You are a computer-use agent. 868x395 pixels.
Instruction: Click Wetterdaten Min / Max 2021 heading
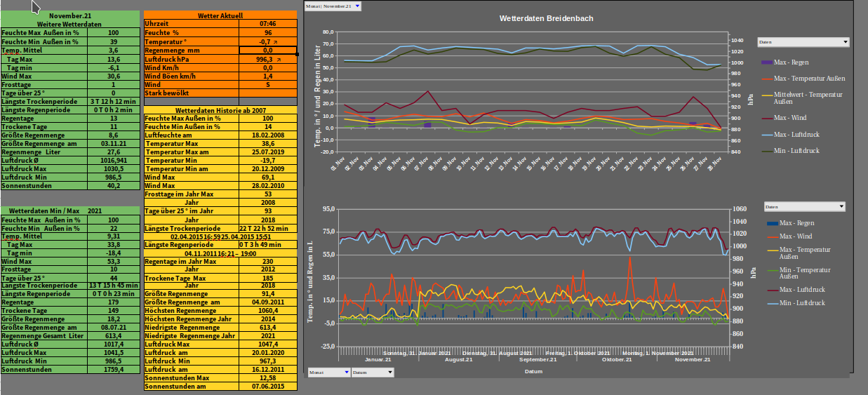tap(69, 210)
